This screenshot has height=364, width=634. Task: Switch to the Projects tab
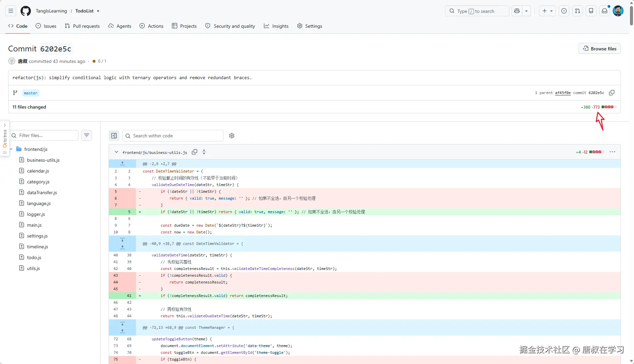[184, 26]
